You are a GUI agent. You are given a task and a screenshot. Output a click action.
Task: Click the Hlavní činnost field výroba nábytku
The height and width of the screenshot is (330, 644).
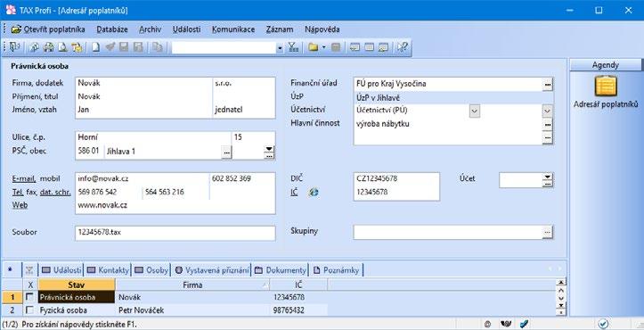coord(448,124)
